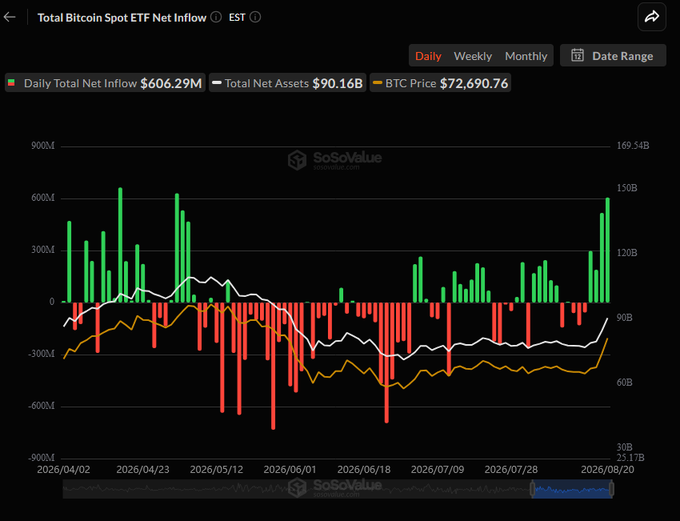Click the left handle of range slider
This screenshot has height=521, width=680.
coord(533,489)
